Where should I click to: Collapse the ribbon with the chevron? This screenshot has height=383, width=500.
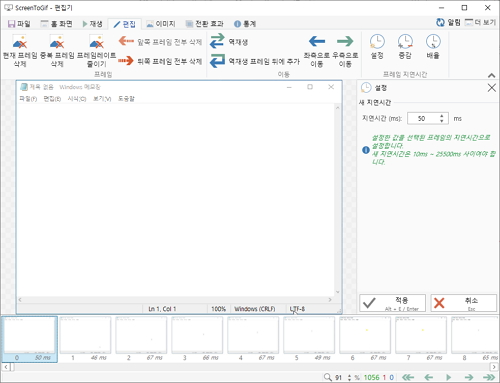tap(491, 75)
